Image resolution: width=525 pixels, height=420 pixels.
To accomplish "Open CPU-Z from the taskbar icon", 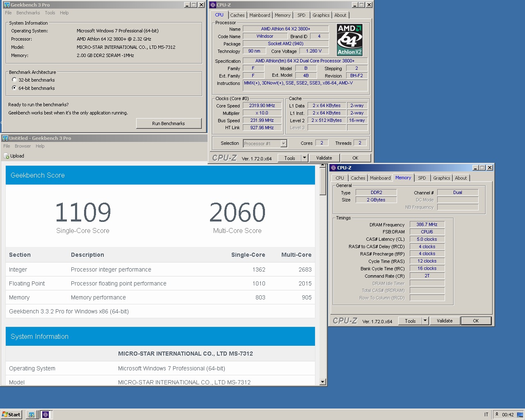I will point(46,415).
